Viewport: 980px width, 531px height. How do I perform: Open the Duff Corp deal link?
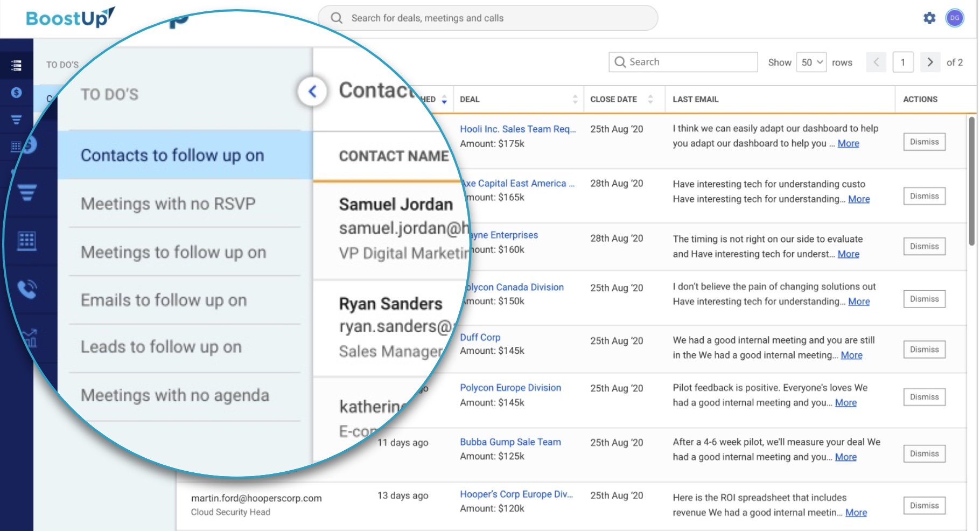(x=480, y=337)
